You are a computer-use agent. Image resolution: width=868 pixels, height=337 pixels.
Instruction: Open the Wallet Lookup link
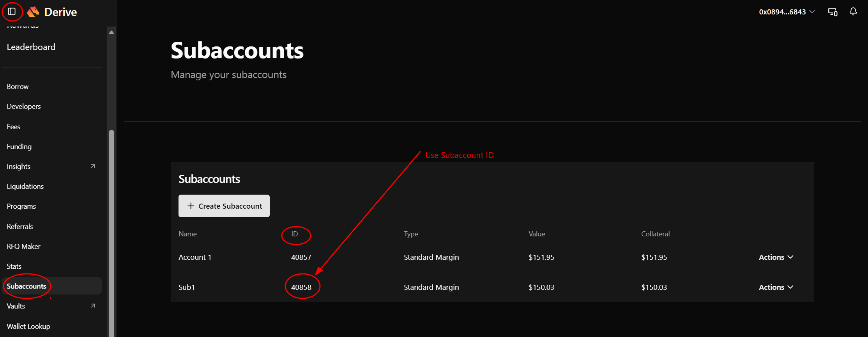coord(28,326)
